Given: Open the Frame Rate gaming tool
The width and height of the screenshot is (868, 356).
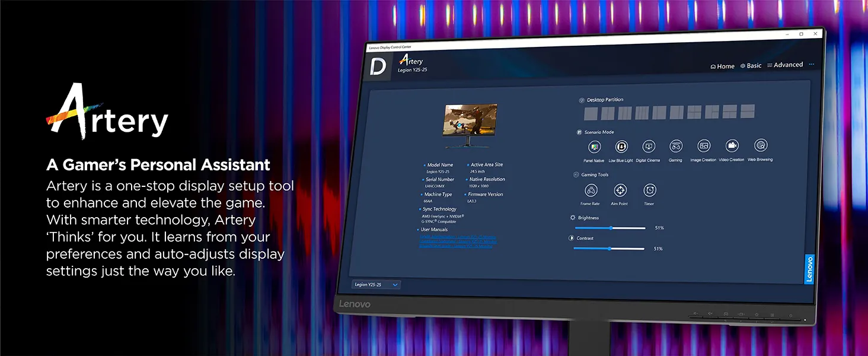Looking at the screenshot, I should tap(591, 190).
